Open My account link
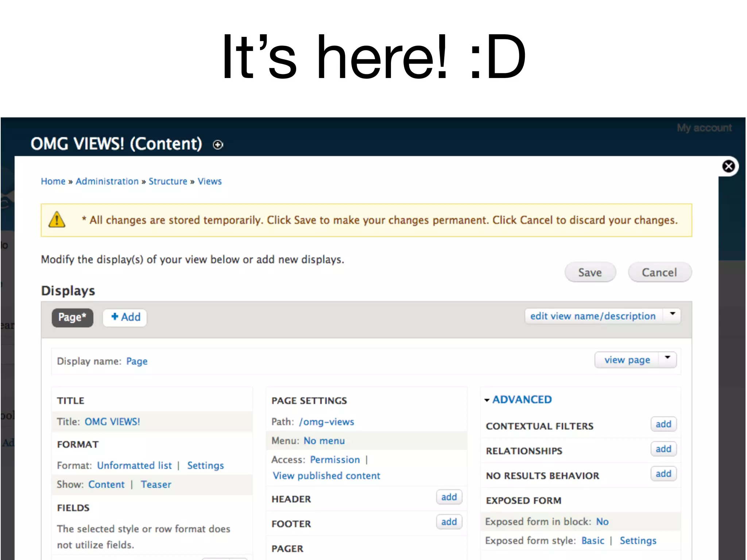The height and width of the screenshot is (560, 747). [x=704, y=128]
